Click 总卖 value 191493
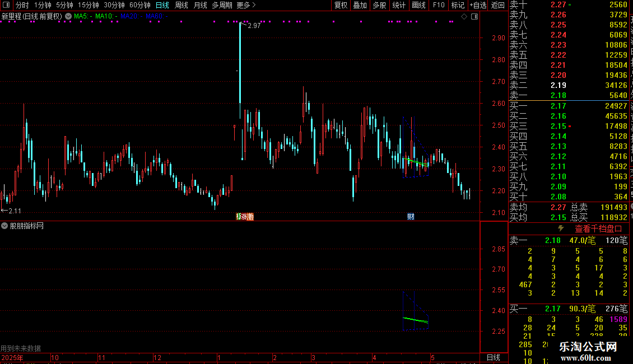This screenshot has height=364, width=633. (x=613, y=207)
